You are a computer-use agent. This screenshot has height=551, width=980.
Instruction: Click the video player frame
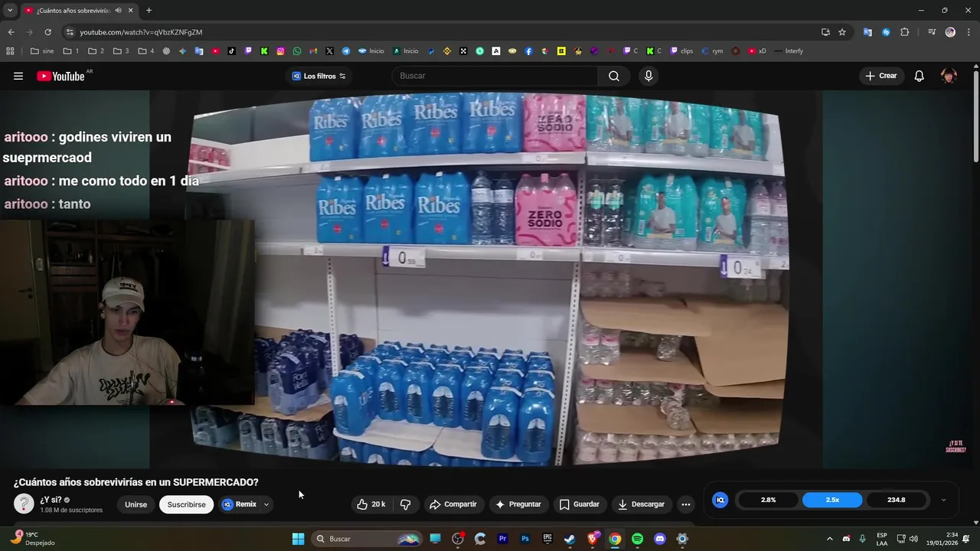tap(486, 279)
